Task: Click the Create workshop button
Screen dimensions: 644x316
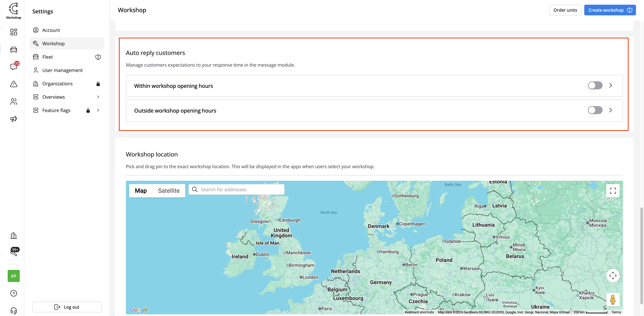Action: (x=609, y=10)
